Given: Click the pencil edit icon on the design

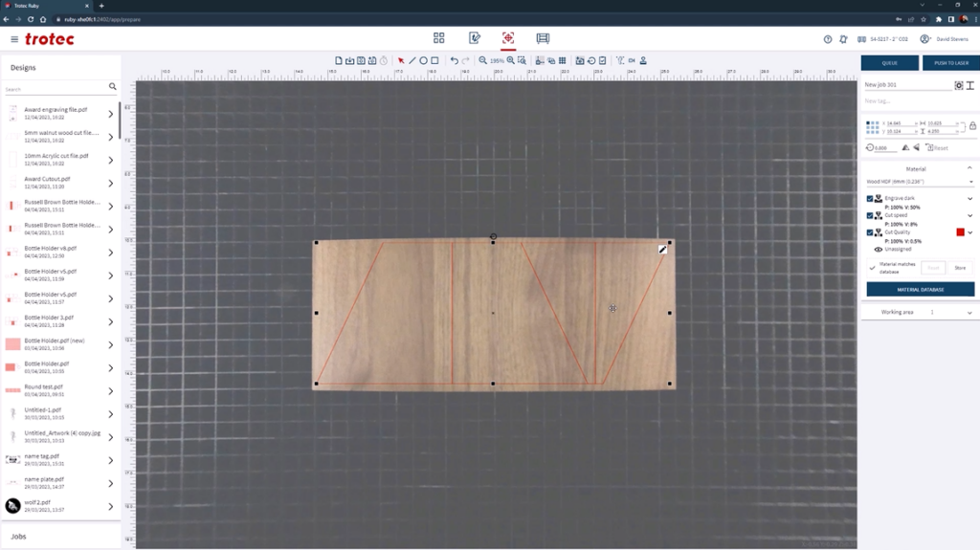Looking at the screenshot, I should pyautogui.click(x=662, y=250).
